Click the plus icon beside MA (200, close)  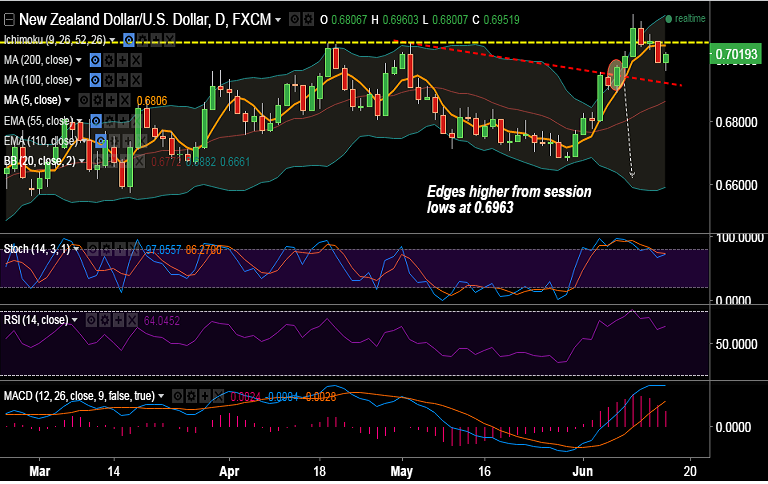tap(122, 60)
